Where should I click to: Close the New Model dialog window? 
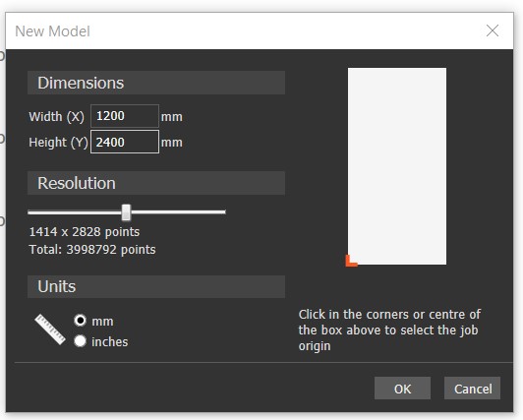[493, 30]
